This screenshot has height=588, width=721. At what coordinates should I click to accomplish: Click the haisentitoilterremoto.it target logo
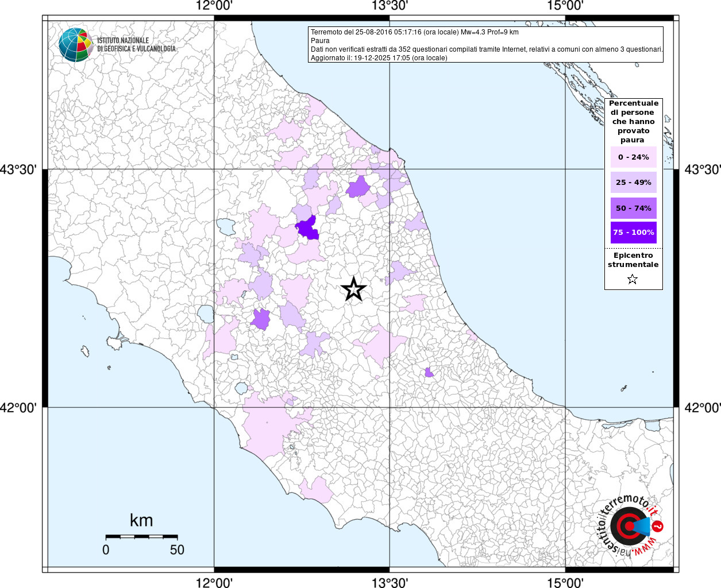[x=631, y=526]
